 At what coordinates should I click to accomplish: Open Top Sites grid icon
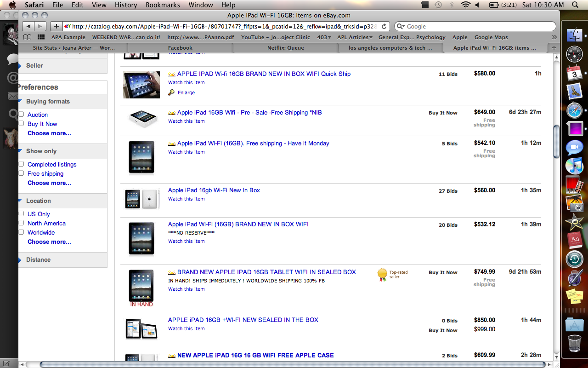click(x=41, y=37)
